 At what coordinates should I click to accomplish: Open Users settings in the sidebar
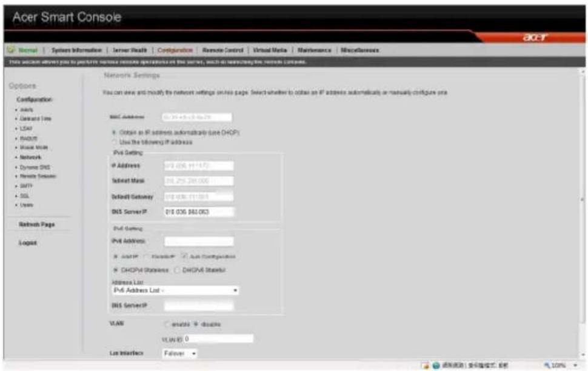[27, 205]
